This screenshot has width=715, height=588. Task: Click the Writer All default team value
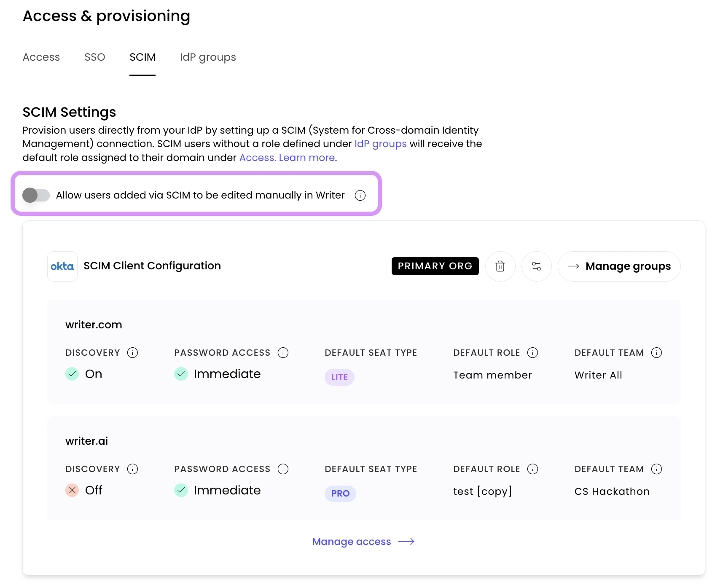598,375
